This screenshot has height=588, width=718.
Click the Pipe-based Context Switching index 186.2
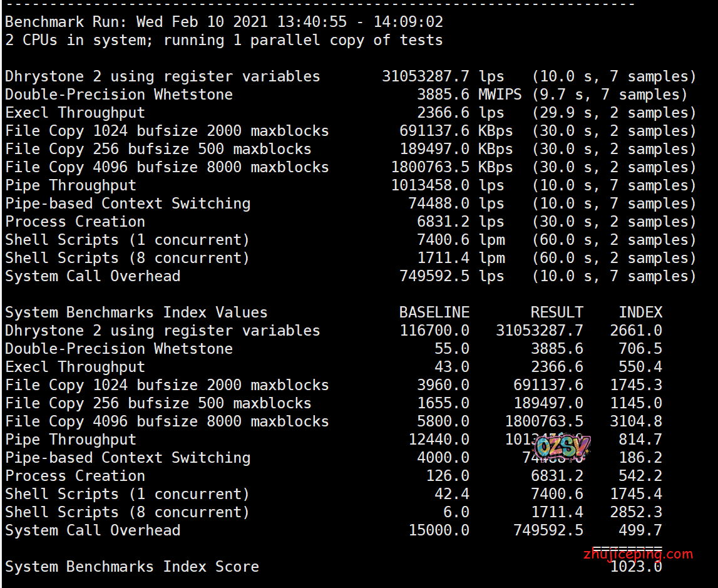tap(640, 458)
